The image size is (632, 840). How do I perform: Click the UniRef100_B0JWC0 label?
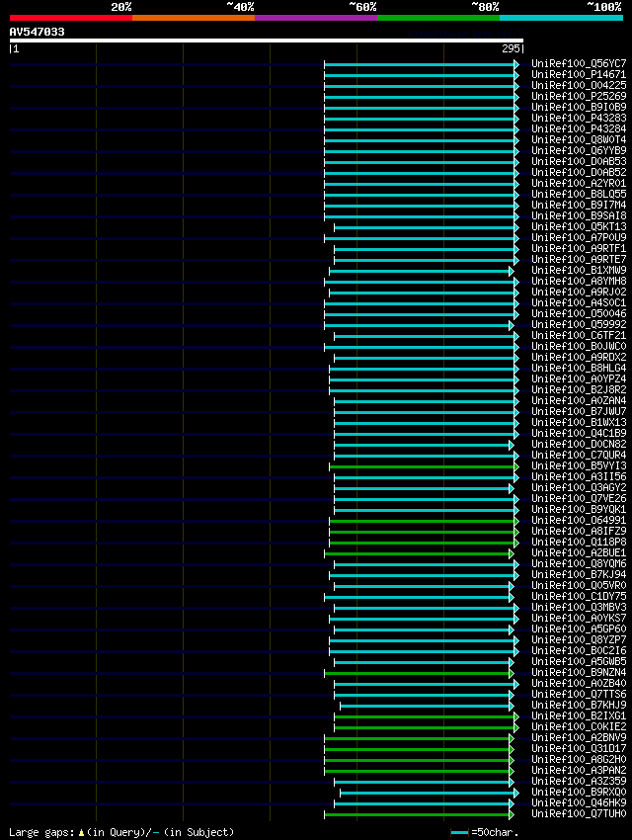579,346
